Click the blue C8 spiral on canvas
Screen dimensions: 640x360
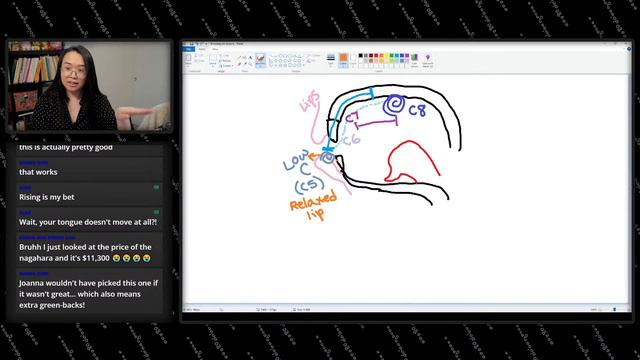(395, 104)
